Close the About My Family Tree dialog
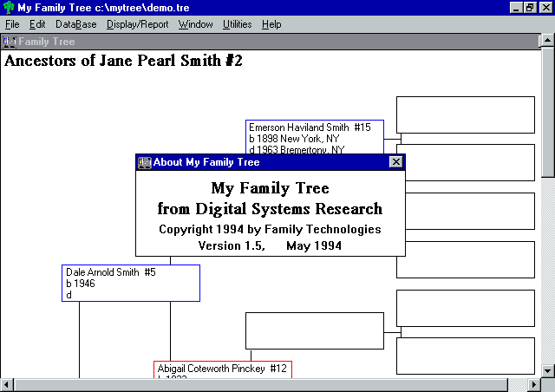555x392 pixels. 395,162
